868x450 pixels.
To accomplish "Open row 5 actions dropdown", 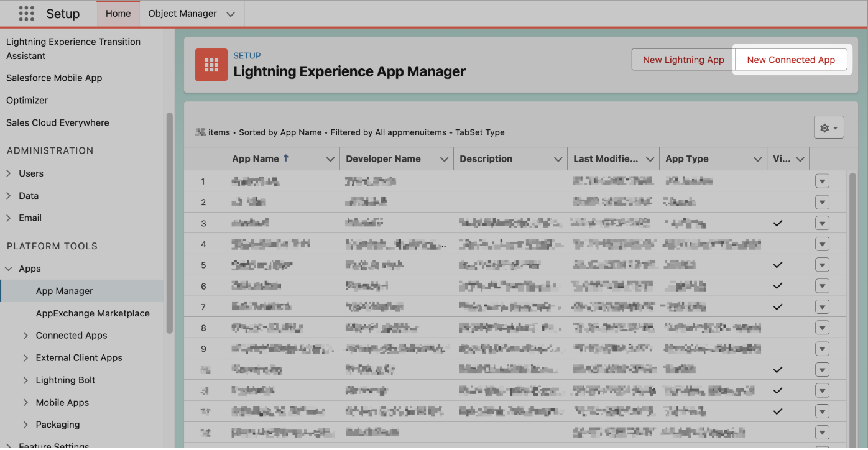I will (x=822, y=265).
